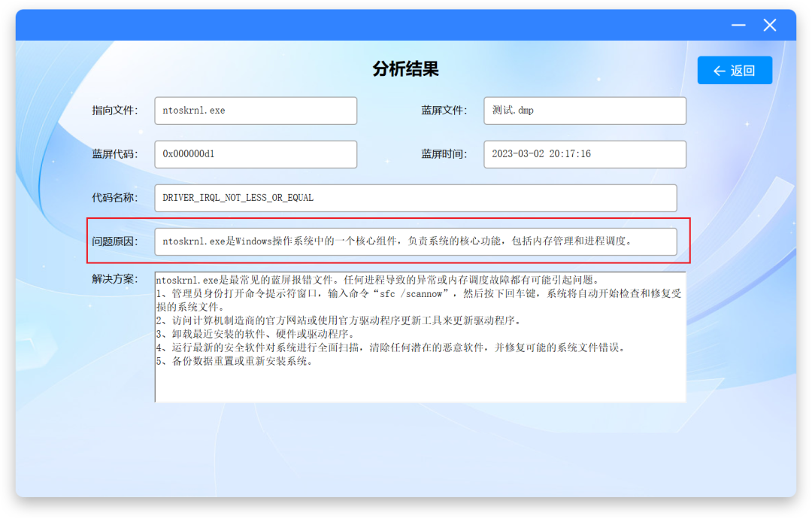
Task: Click solution line 4 about security scan
Action: pos(391,348)
